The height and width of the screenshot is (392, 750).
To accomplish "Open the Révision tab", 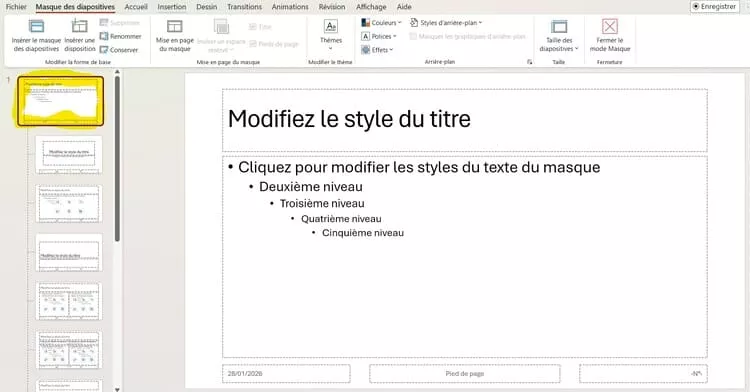I will 332,7.
